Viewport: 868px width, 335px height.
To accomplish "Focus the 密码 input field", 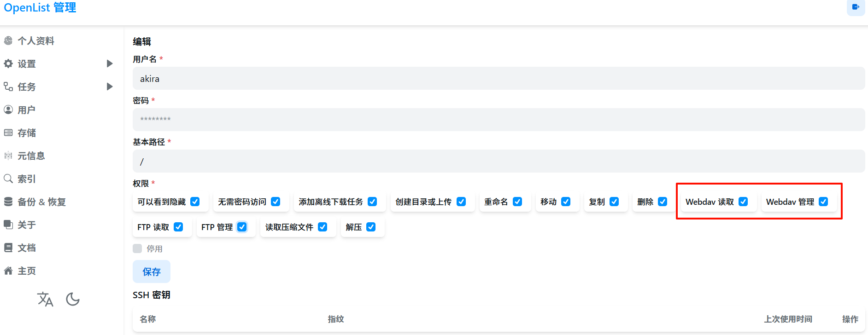I will (499, 120).
